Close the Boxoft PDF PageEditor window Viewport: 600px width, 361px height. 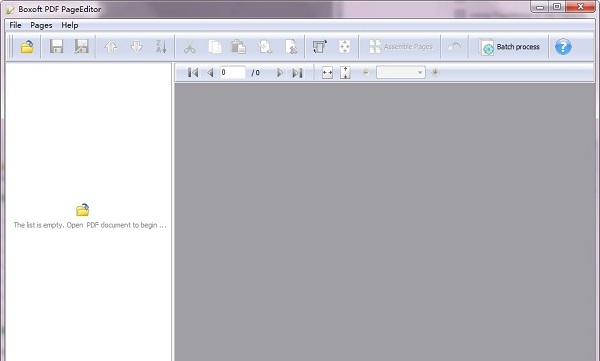point(580,7)
